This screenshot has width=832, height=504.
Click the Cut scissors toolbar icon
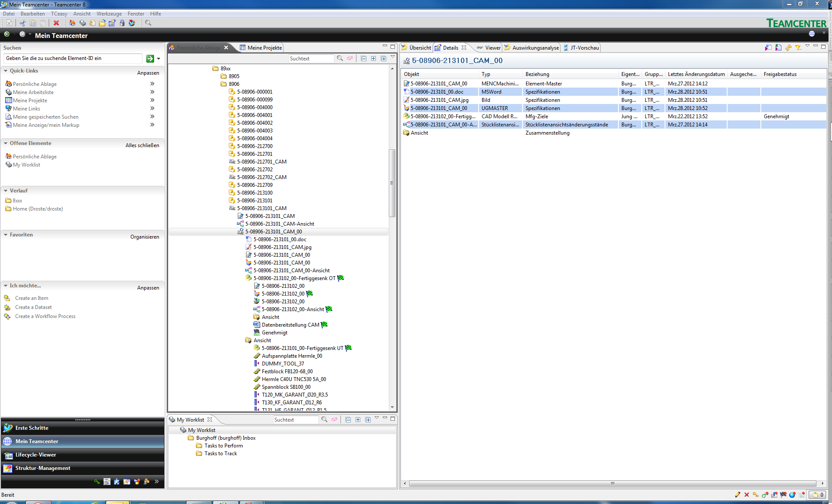(x=22, y=23)
